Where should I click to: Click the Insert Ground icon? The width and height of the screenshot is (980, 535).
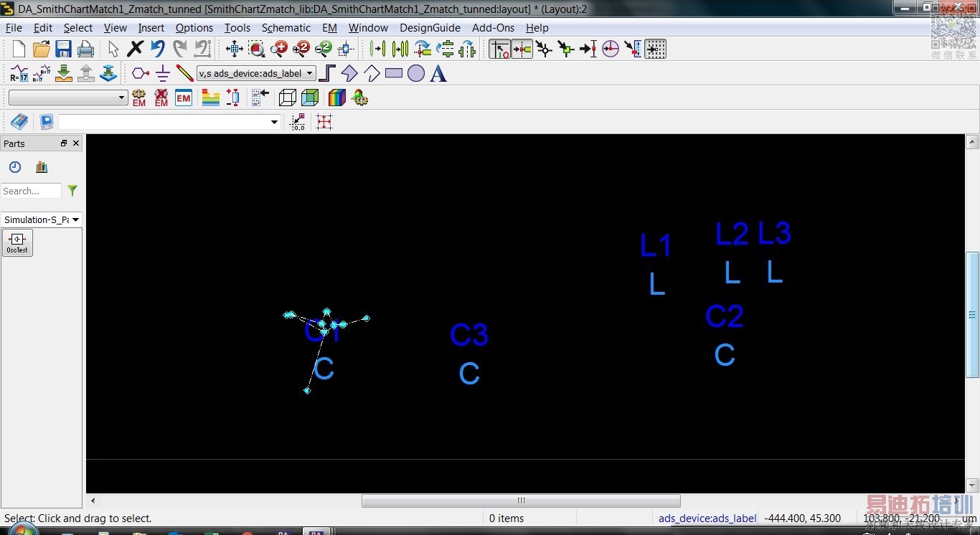click(163, 74)
